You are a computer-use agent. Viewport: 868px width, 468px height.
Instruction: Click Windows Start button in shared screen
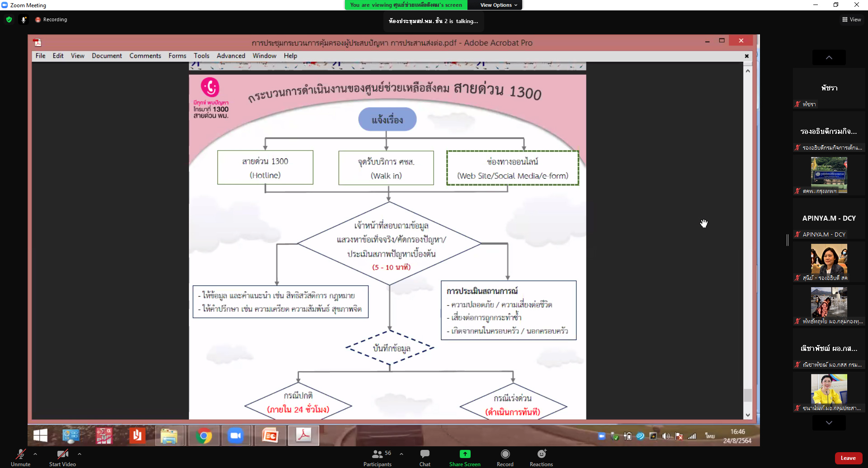point(40,435)
